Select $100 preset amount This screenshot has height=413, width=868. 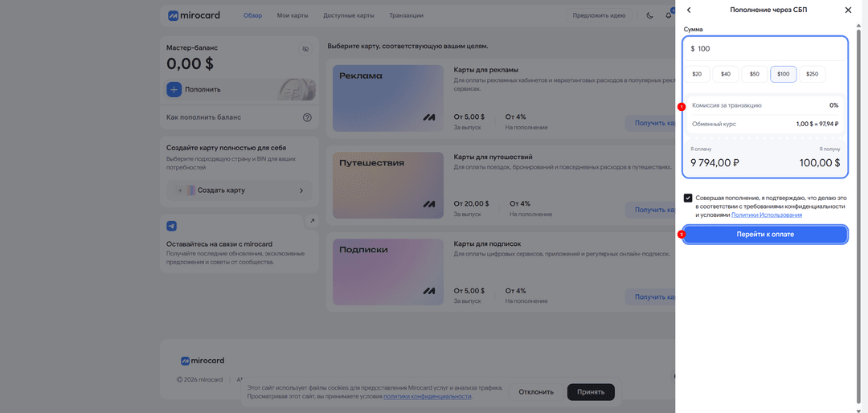tap(784, 74)
